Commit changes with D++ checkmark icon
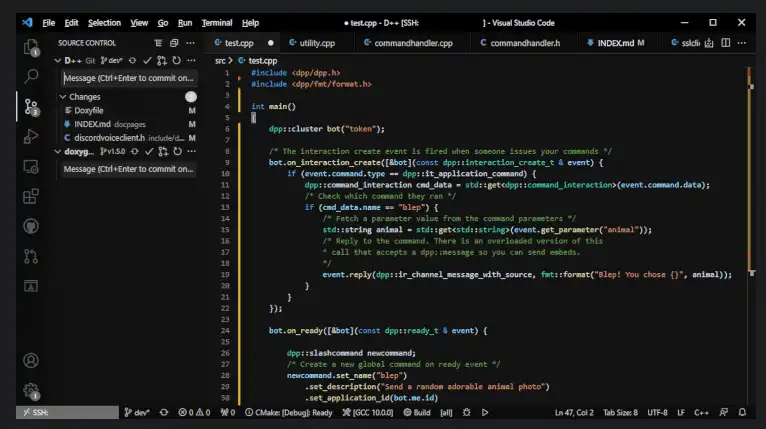The height and width of the screenshot is (429, 766). coord(147,61)
